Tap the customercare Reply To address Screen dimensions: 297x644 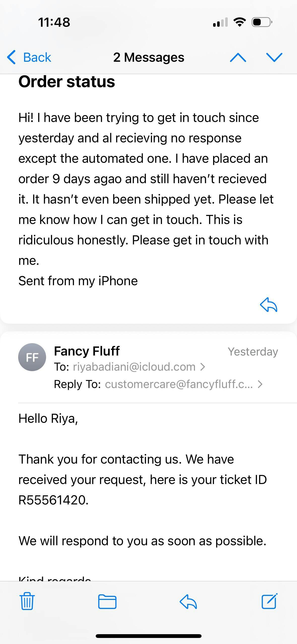pos(179,384)
